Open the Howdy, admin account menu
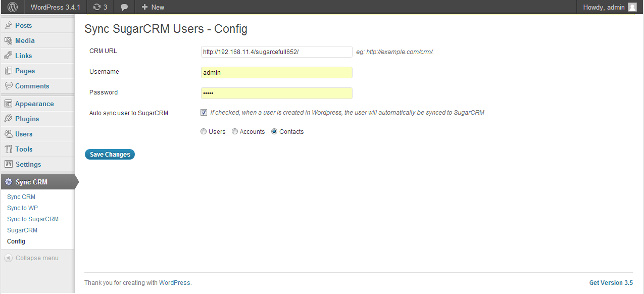 pyautogui.click(x=610, y=7)
